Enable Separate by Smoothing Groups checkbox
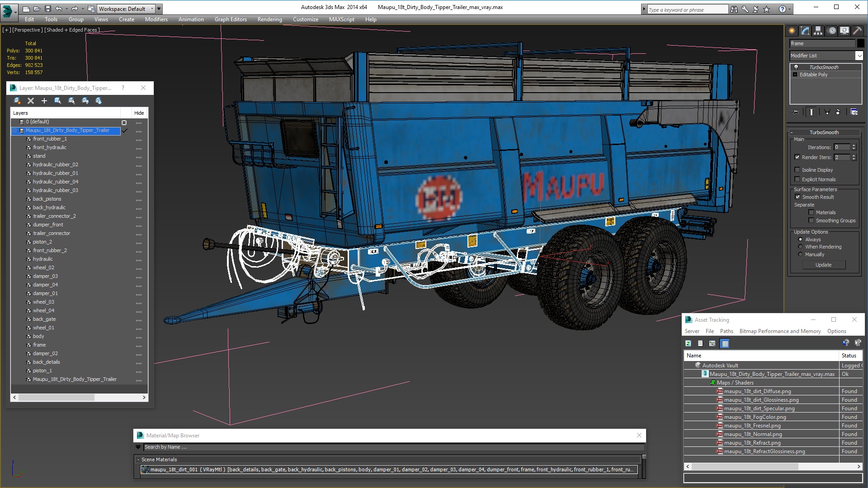The image size is (868, 488). point(811,221)
